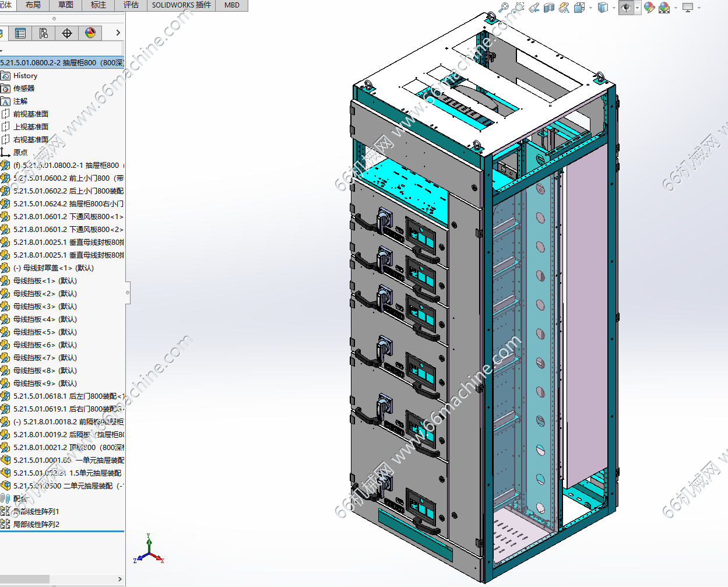Open the SOLIDWORKS 插件 ribbon tab
This screenshot has width=728, height=587.
tap(181, 5)
